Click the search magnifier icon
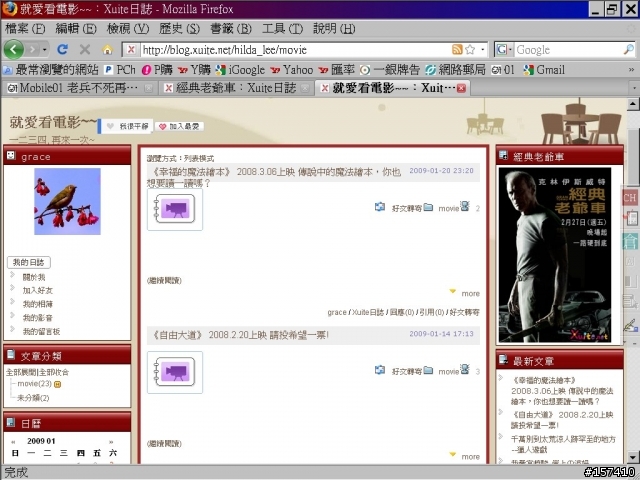 pos(629,49)
